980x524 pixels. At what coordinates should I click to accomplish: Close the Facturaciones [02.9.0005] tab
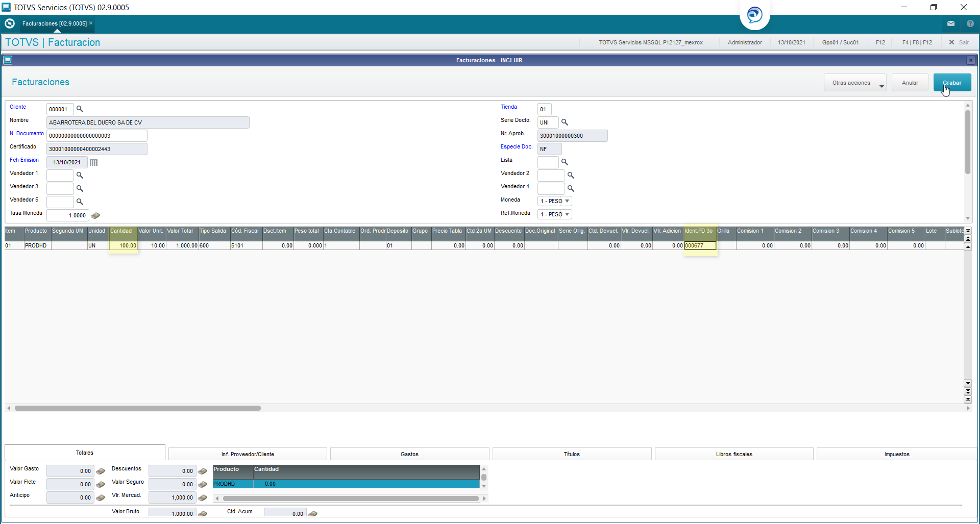coord(91,23)
